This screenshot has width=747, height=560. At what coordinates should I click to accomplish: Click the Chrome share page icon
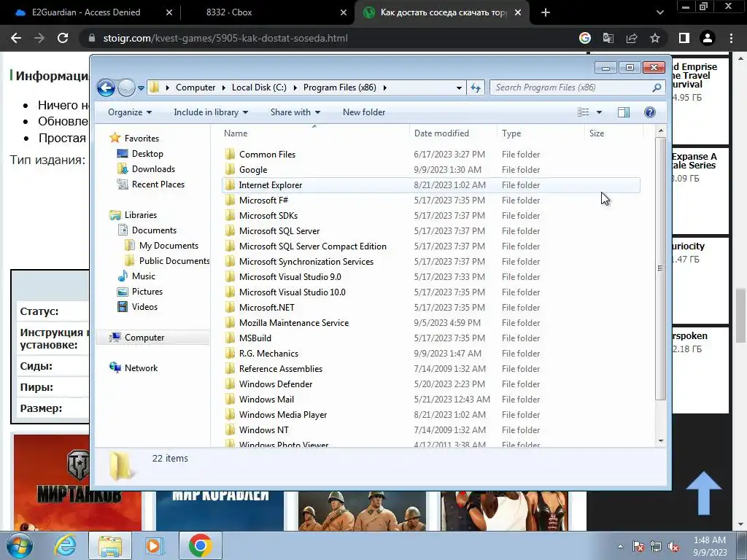pyautogui.click(x=632, y=38)
